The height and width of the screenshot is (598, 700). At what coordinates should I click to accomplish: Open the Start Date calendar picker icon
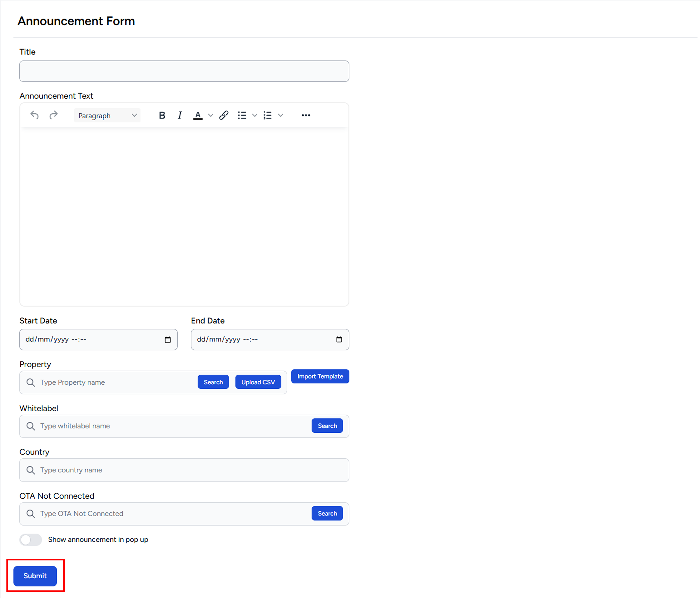[168, 340]
